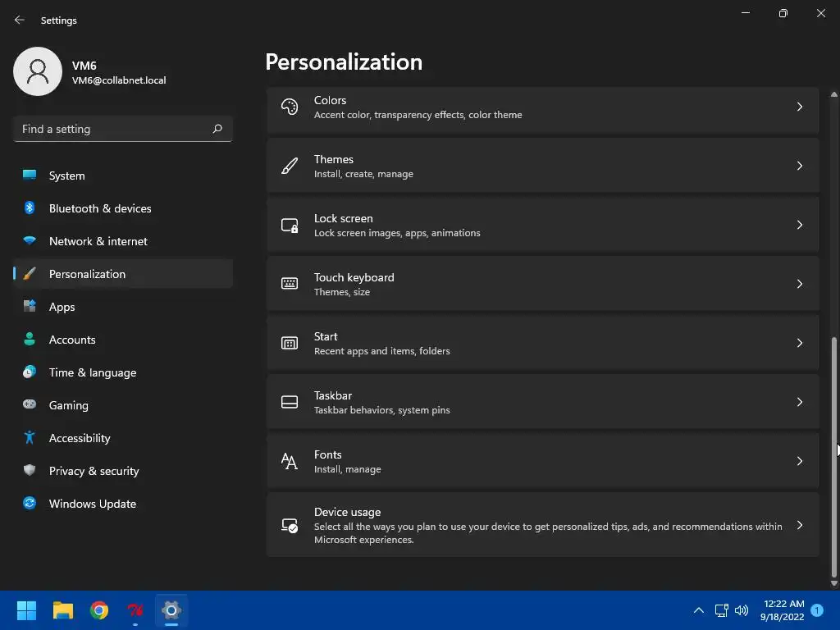Click the Bluetooth icon in sidebar

[x=30, y=208]
